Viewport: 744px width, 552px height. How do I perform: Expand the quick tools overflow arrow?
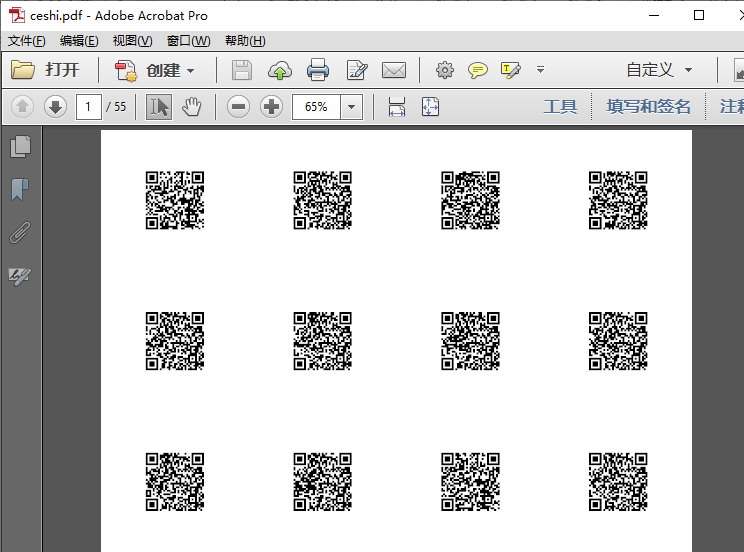pos(540,70)
